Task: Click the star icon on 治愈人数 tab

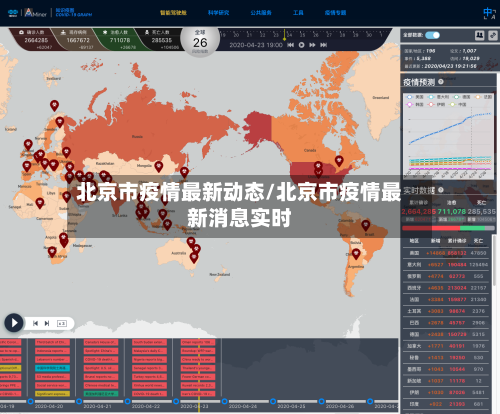Action: (x=105, y=32)
